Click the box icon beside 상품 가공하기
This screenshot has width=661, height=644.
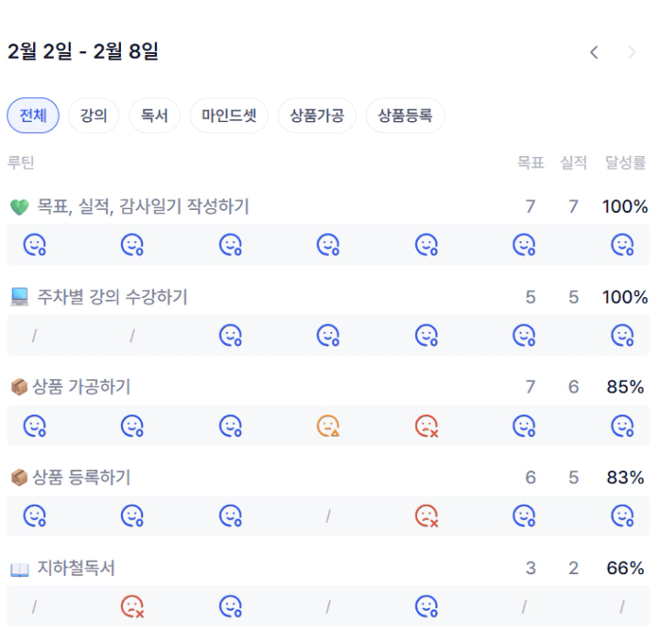18,387
